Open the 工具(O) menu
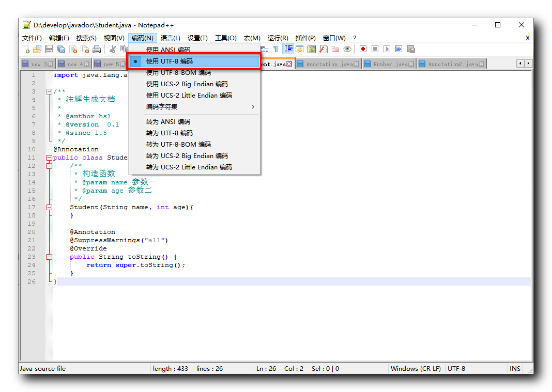 (226, 38)
